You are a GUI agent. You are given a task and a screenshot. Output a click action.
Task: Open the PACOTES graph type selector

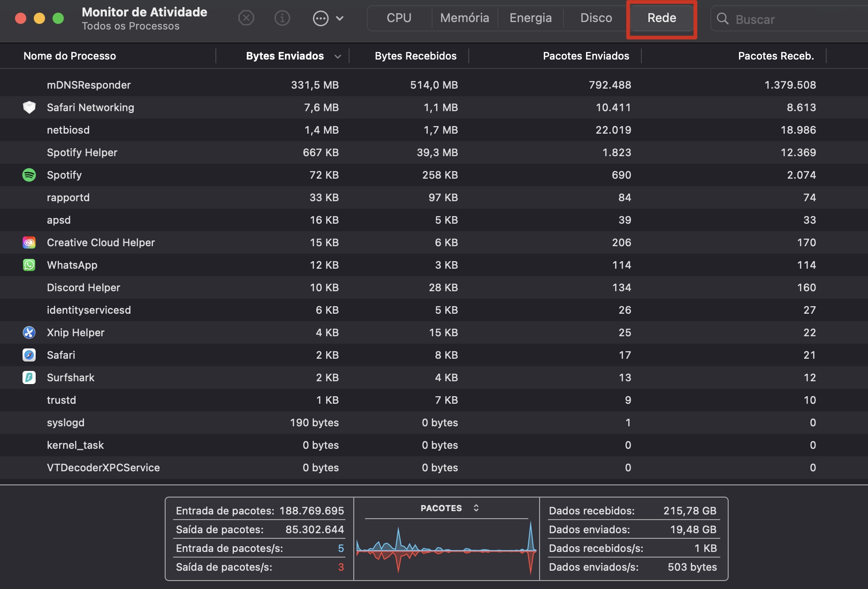[449, 508]
